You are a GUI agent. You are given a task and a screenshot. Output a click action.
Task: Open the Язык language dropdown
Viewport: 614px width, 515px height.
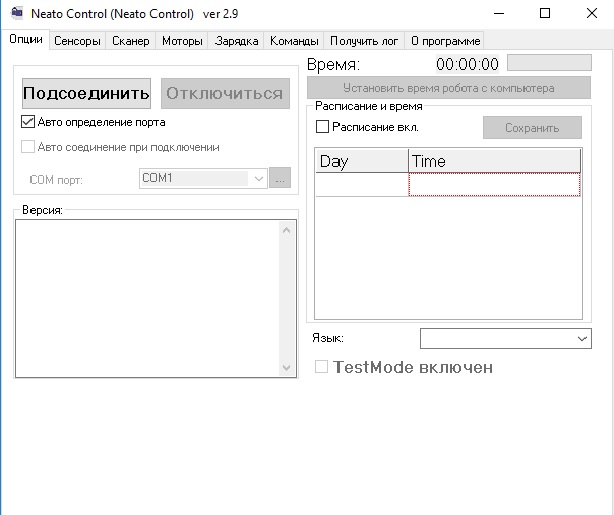(506, 338)
